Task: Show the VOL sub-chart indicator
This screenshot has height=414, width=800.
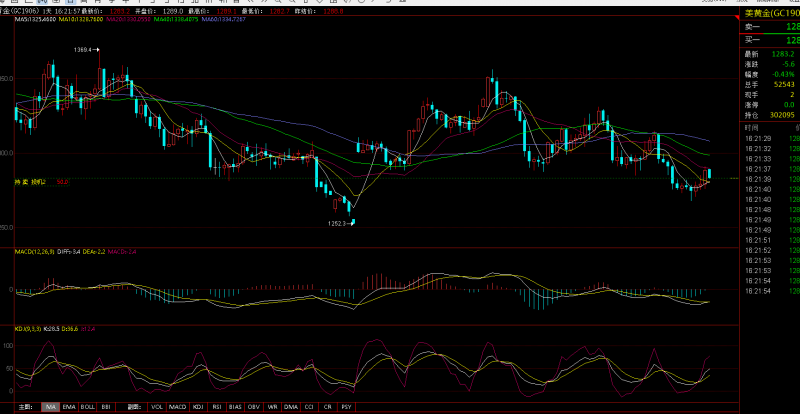Action: click(x=157, y=407)
